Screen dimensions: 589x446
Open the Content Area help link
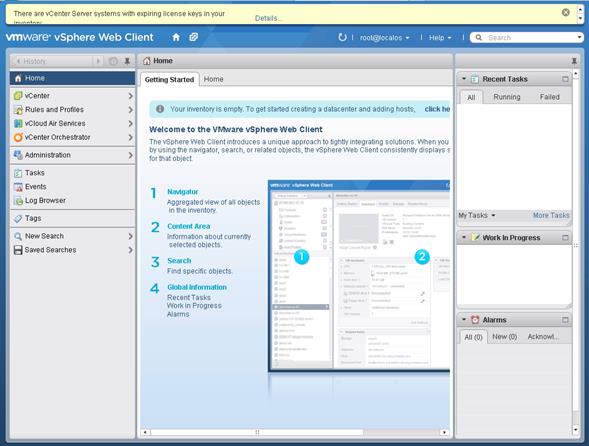(189, 226)
